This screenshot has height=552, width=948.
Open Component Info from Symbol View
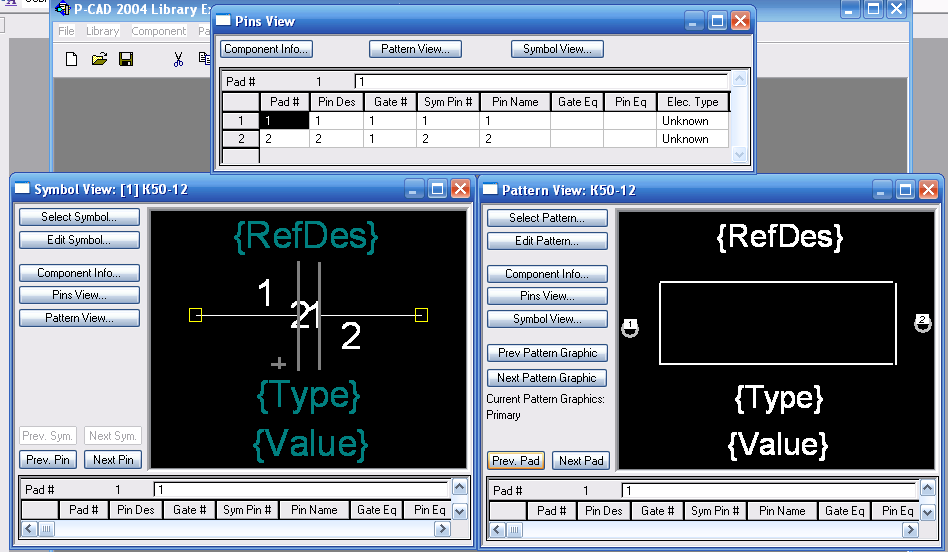pos(79,273)
